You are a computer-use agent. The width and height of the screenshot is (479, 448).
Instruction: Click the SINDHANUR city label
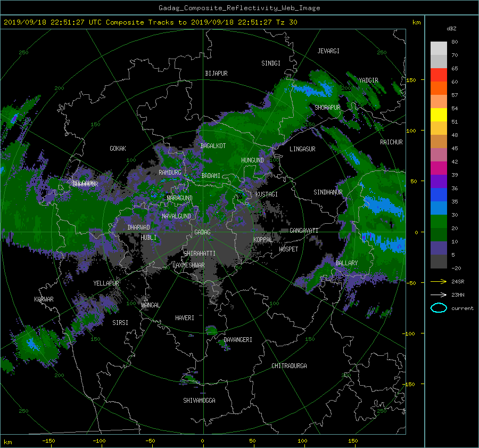pyautogui.click(x=328, y=192)
